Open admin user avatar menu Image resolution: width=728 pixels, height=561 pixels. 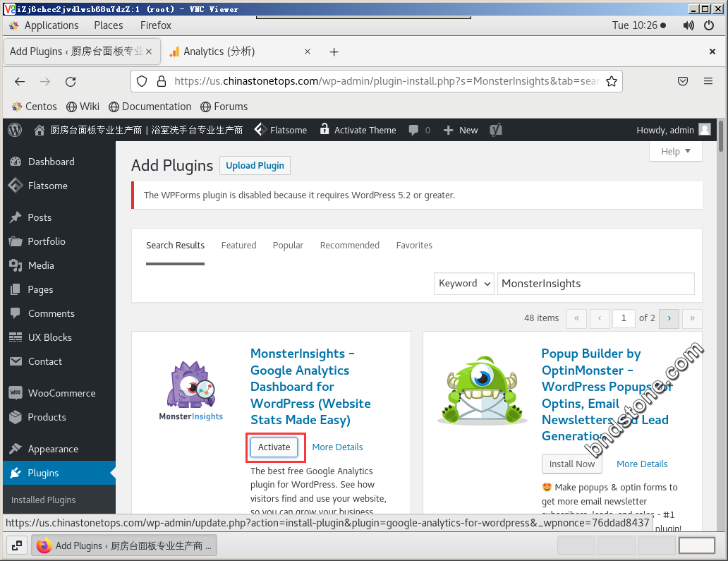(705, 130)
